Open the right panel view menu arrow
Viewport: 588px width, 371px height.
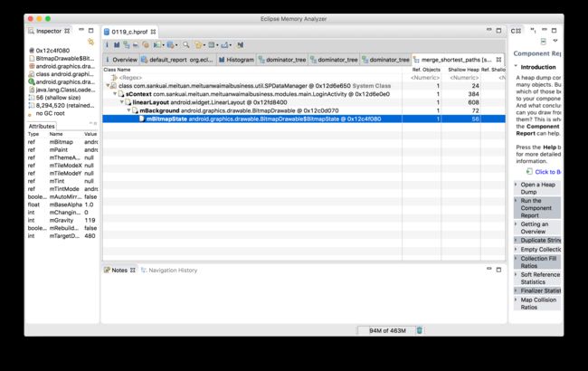[x=555, y=41]
